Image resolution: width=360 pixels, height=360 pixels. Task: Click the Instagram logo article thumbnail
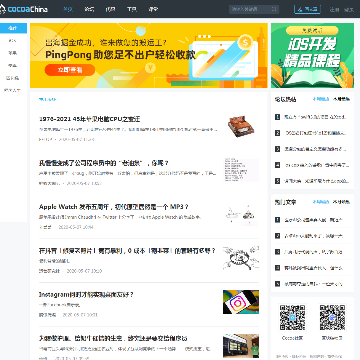241,302
